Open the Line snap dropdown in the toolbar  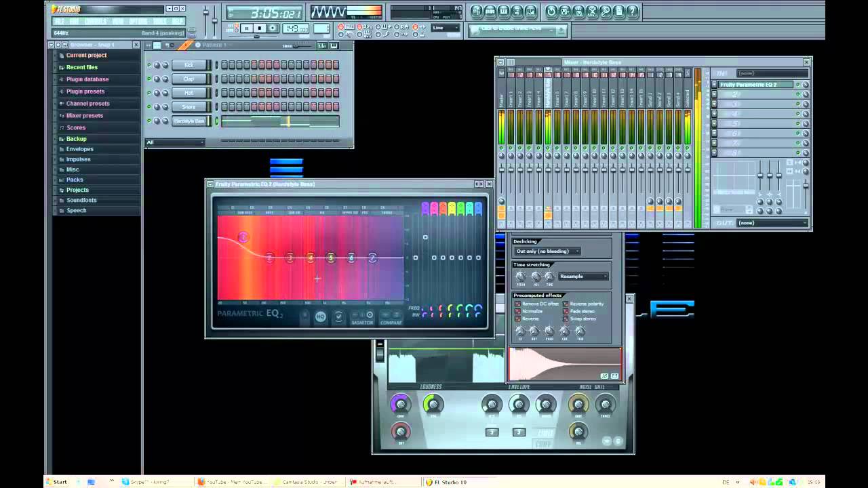tap(446, 28)
